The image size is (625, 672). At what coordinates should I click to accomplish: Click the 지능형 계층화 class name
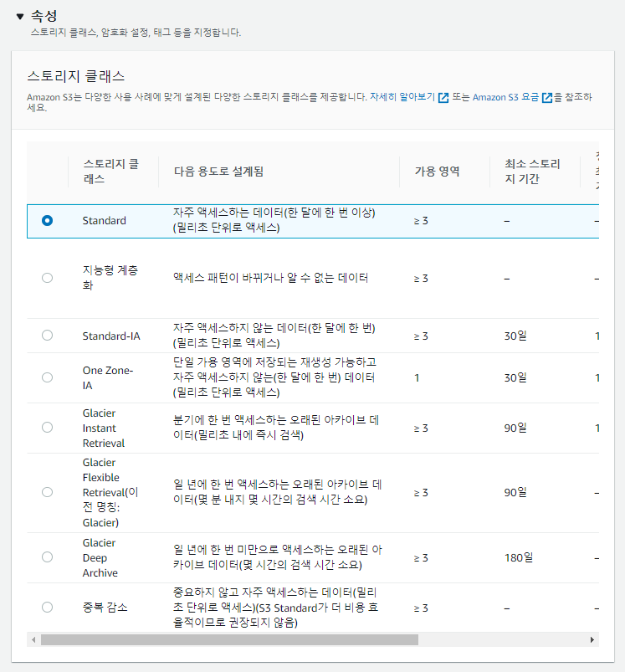pyautogui.click(x=110, y=278)
